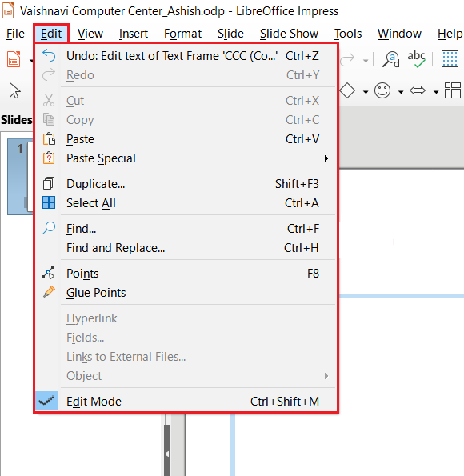Open the Block Arrows dropdown arrow

[x=436, y=92]
